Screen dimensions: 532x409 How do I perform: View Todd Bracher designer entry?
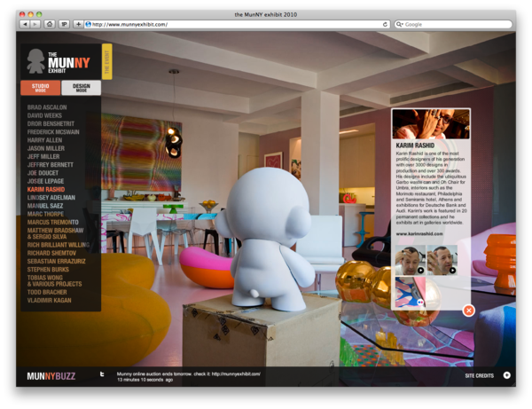[47, 292]
